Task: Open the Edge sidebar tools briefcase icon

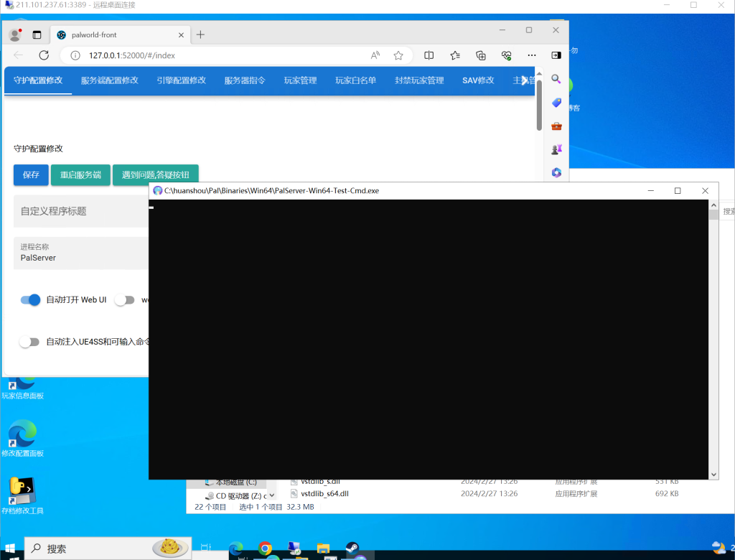Action: [556, 126]
